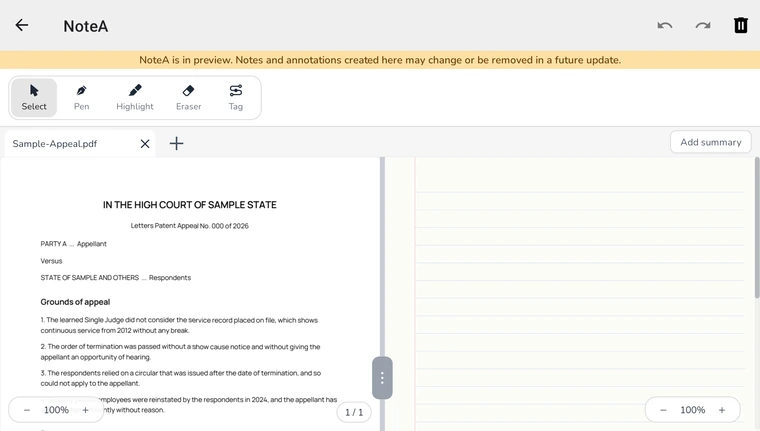
Task: Click ground 3 about the circular
Action: [x=181, y=378]
